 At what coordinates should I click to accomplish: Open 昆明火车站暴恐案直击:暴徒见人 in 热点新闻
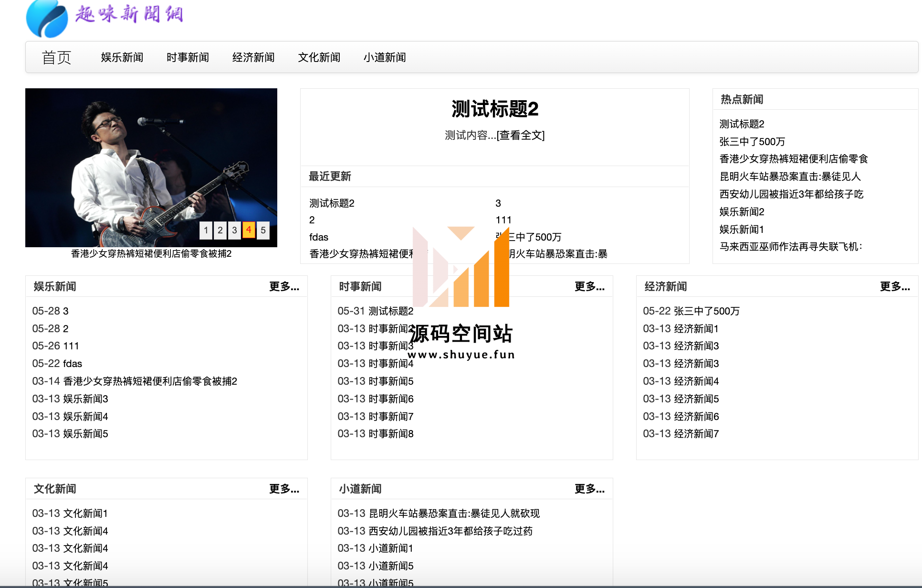[790, 177]
